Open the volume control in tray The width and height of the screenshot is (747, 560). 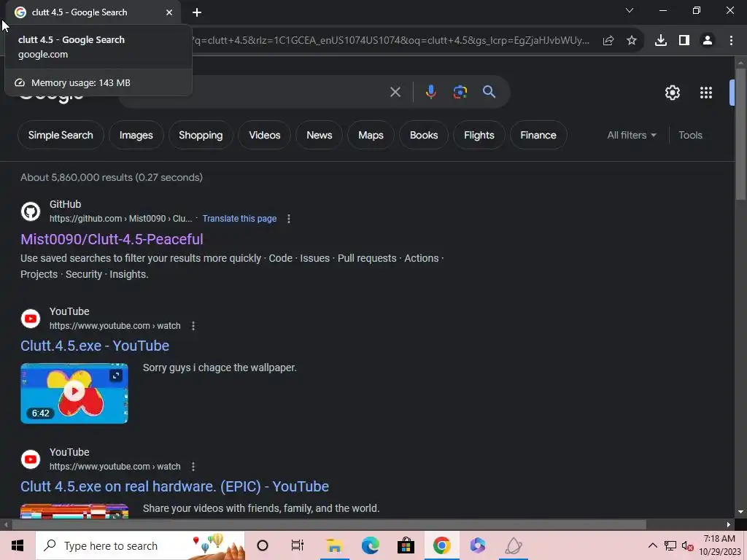[x=687, y=545]
